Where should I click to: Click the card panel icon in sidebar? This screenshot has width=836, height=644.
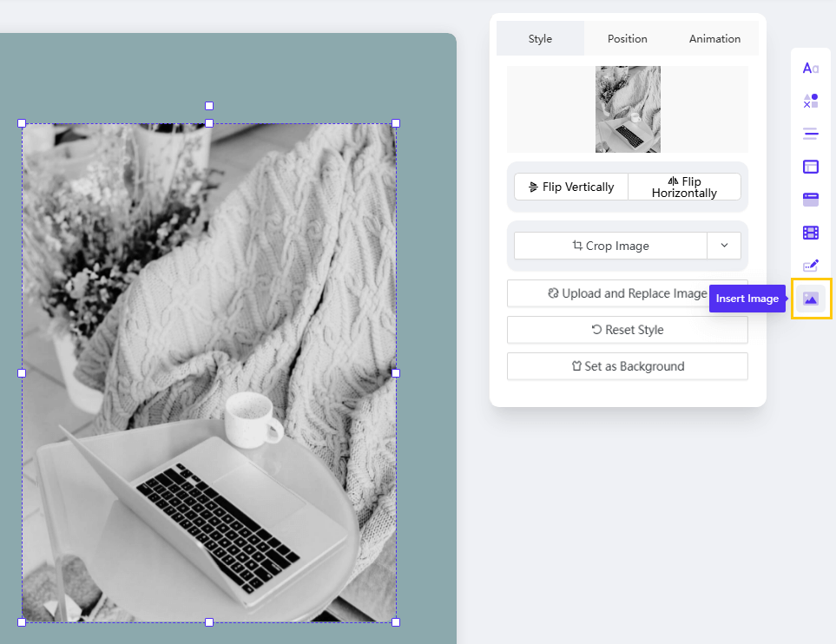tap(810, 200)
